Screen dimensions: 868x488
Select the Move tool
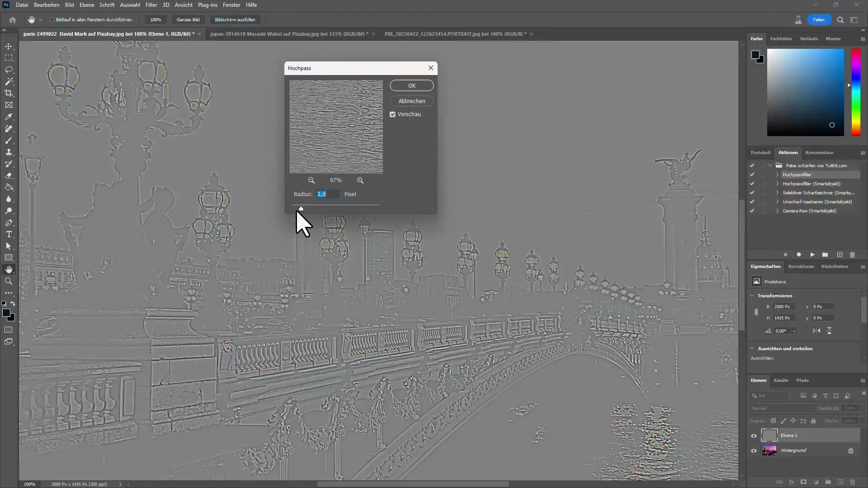(x=9, y=46)
